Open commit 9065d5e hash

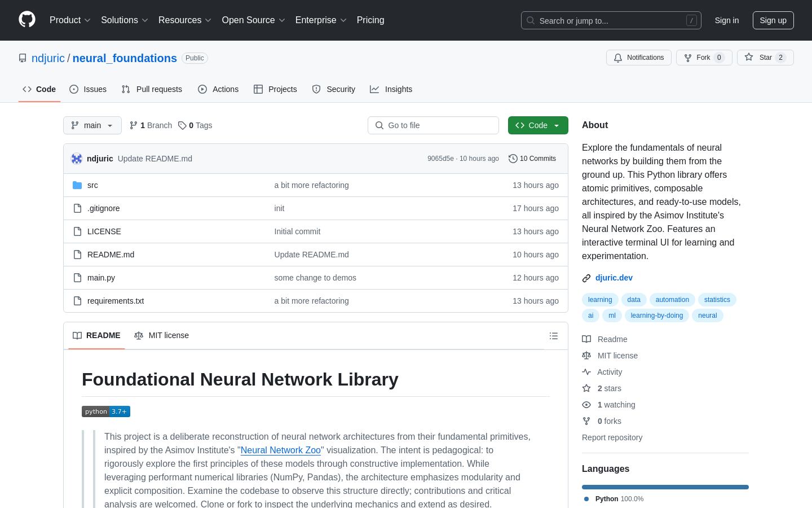(x=440, y=159)
